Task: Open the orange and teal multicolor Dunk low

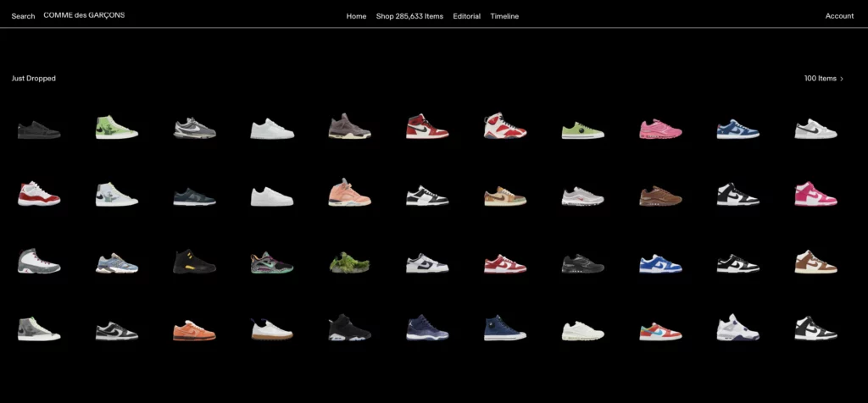Action: tap(660, 331)
